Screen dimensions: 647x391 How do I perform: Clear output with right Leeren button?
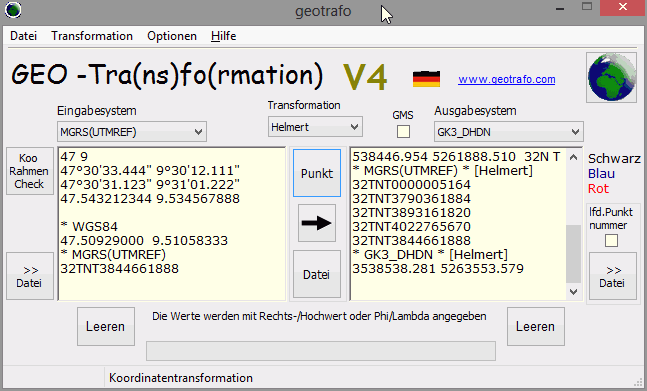pos(536,326)
